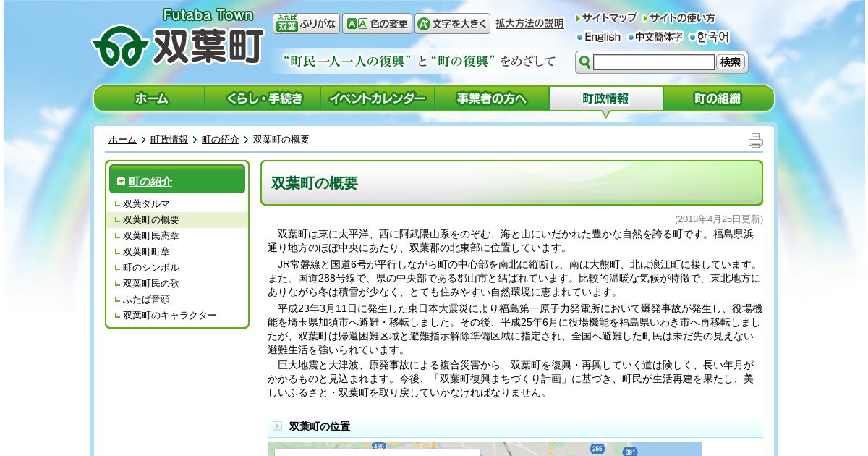The image size is (868, 456).
Task: Click the 検索 search button
Action: pos(731,62)
